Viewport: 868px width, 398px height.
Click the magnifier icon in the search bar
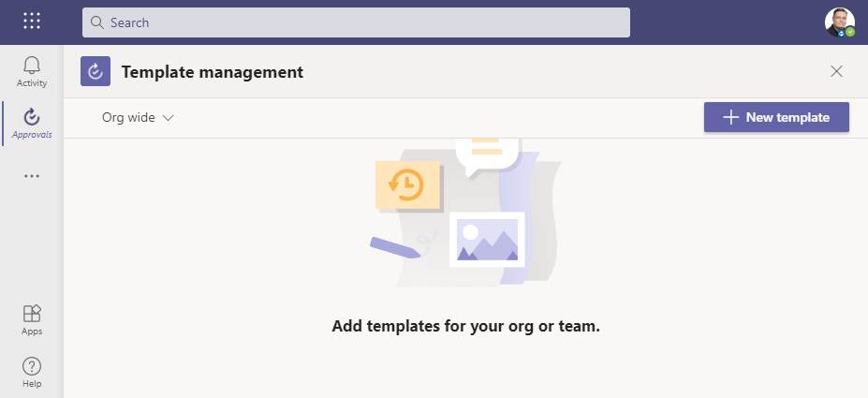pyautogui.click(x=96, y=22)
